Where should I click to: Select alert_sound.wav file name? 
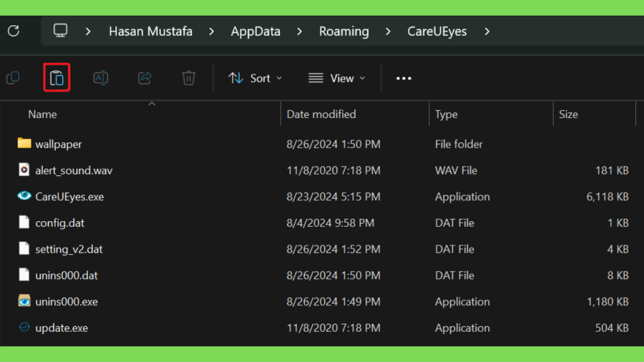click(74, 170)
